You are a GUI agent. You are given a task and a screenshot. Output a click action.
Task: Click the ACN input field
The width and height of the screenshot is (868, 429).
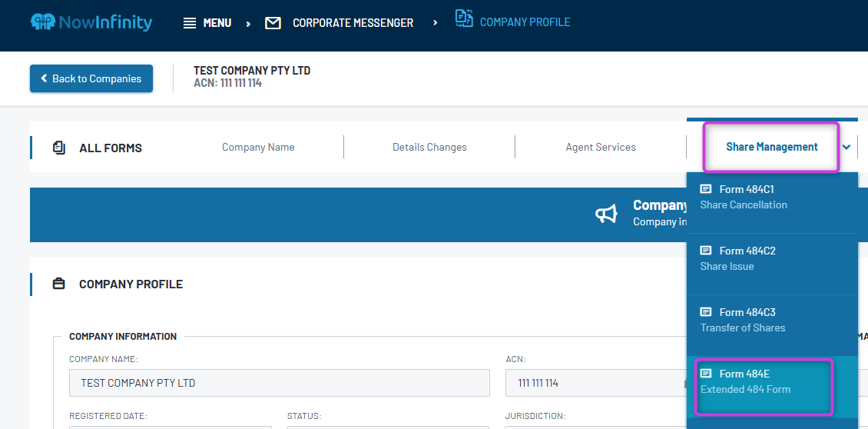click(x=596, y=383)
